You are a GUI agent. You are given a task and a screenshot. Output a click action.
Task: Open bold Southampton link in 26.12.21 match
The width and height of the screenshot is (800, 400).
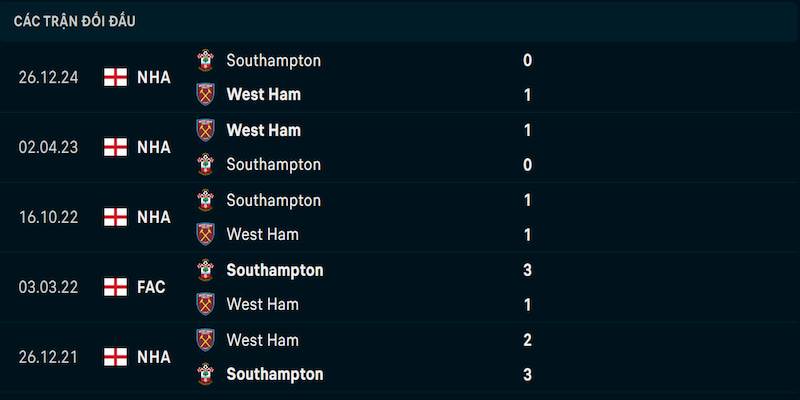click(274, 375)
